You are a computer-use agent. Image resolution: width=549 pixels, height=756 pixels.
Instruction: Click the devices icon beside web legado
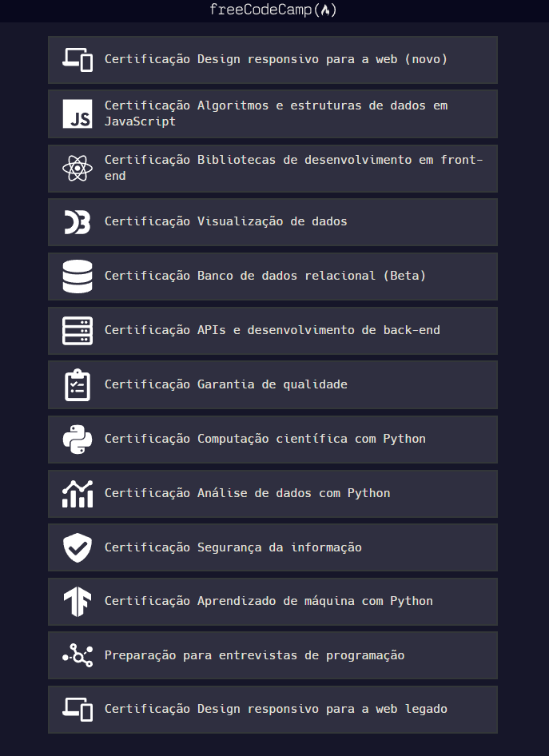click(78, 710)
